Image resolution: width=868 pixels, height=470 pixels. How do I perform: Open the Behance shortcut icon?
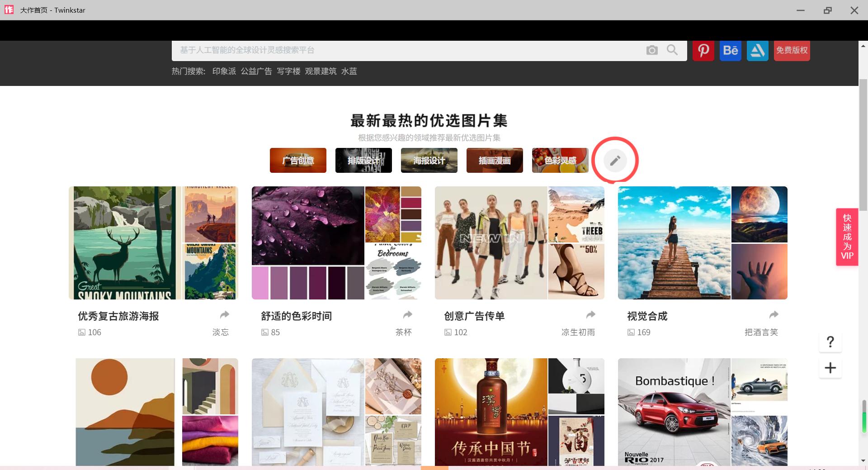[x=731, y=50]
